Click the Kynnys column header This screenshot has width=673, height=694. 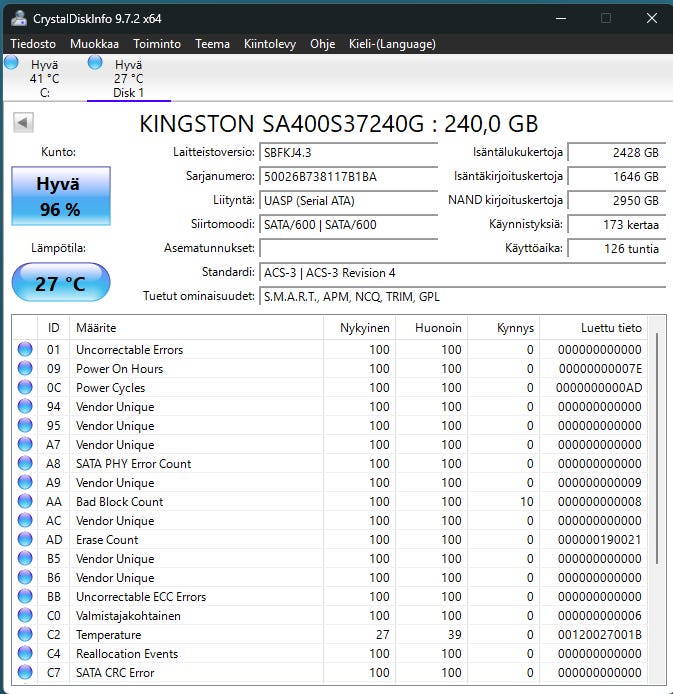tap(504, 328)
